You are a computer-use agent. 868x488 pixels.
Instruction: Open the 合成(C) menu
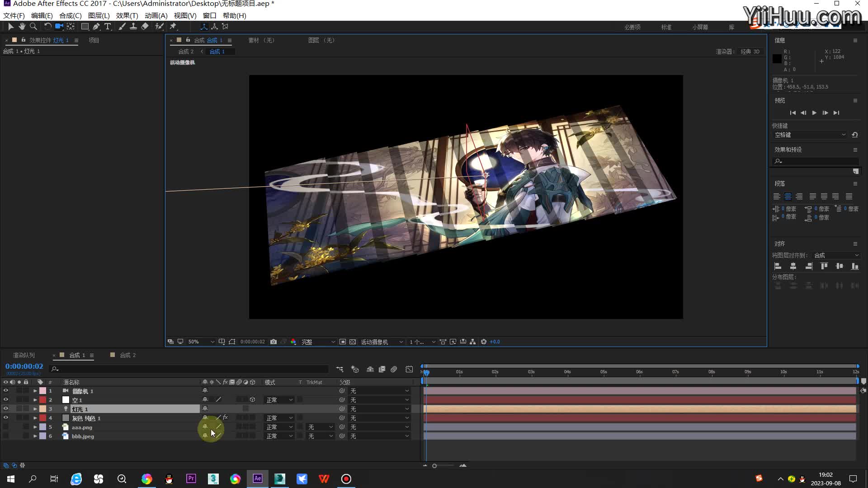point(71,15)
